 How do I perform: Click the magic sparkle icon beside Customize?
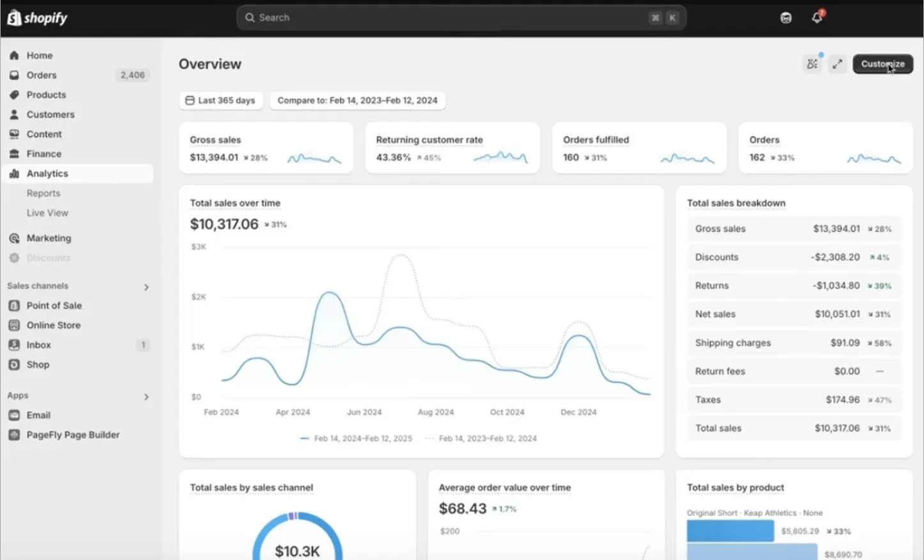click(x=812, y=64)
